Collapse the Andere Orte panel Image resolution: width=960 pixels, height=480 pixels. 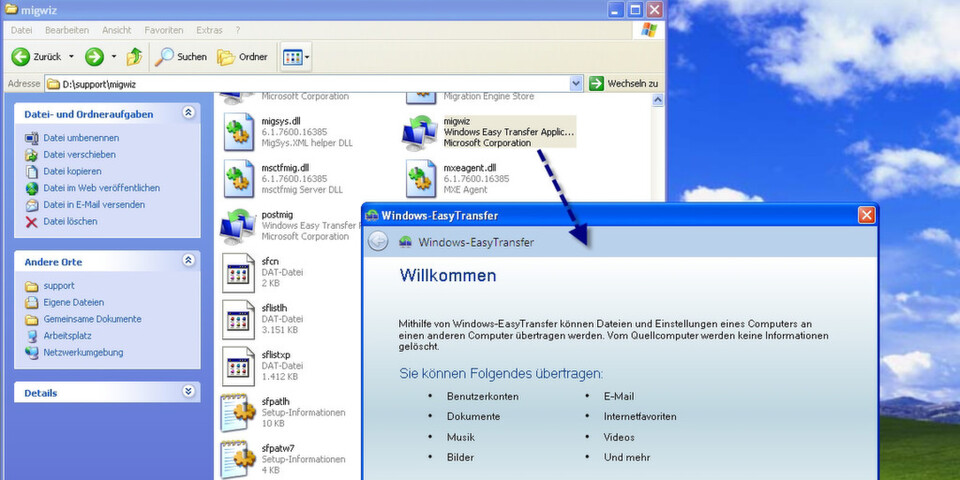pyautogui.click(x=188, y=260)
